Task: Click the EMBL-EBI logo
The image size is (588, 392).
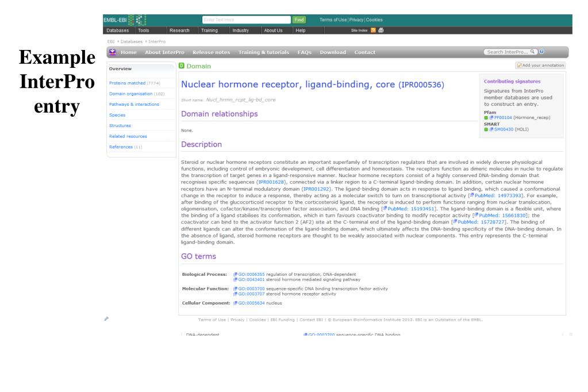Action: (x=125, y=20)
